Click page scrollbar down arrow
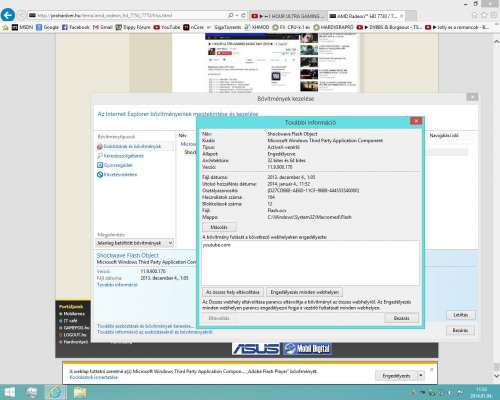 point(496,376)
